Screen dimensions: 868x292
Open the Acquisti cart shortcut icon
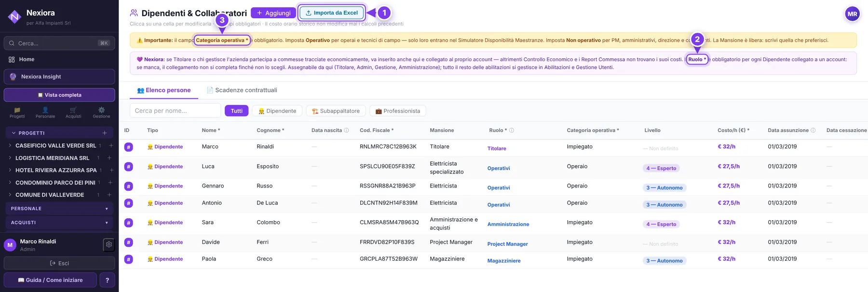coord(73,113)
